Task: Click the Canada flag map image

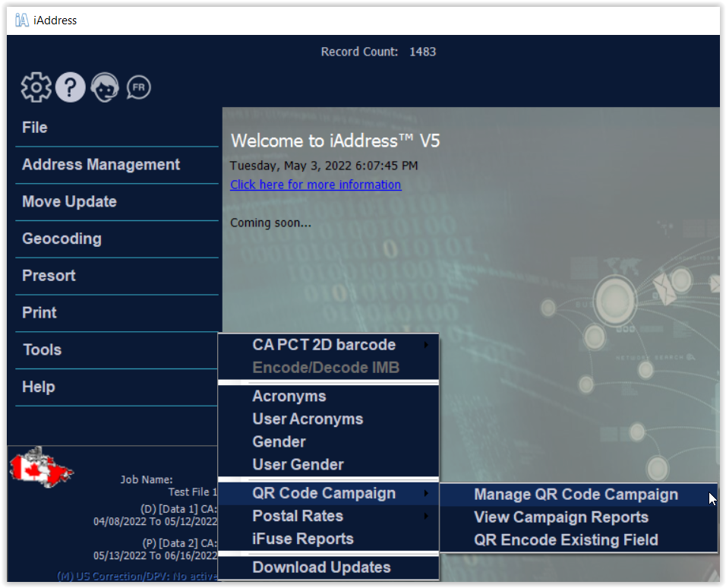Action: coord(41,467)
